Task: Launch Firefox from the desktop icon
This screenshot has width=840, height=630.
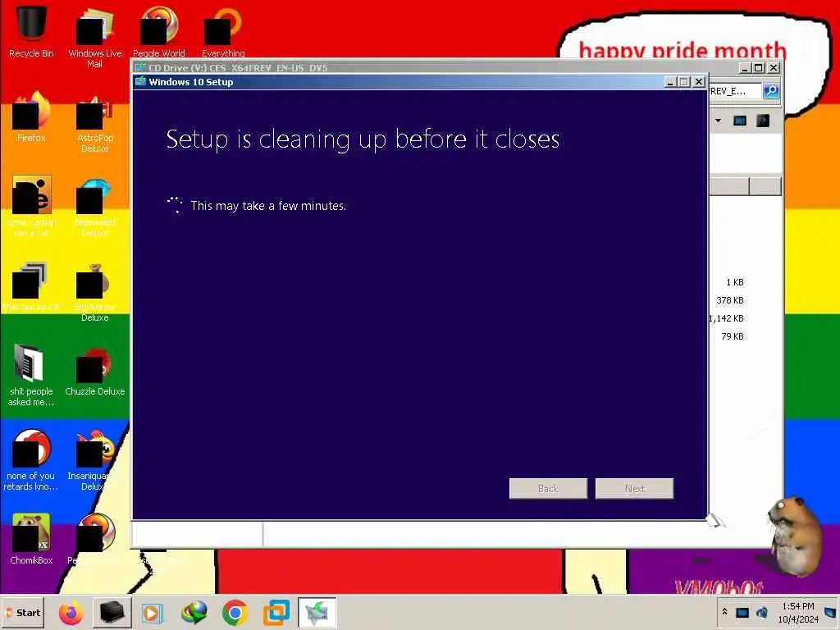Action: (31, 116)
